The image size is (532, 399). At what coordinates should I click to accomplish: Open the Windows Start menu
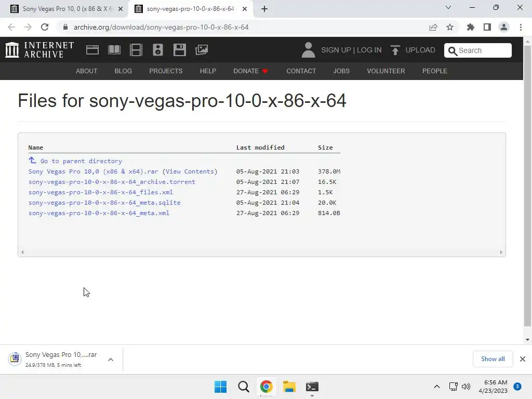click(220, 387)
